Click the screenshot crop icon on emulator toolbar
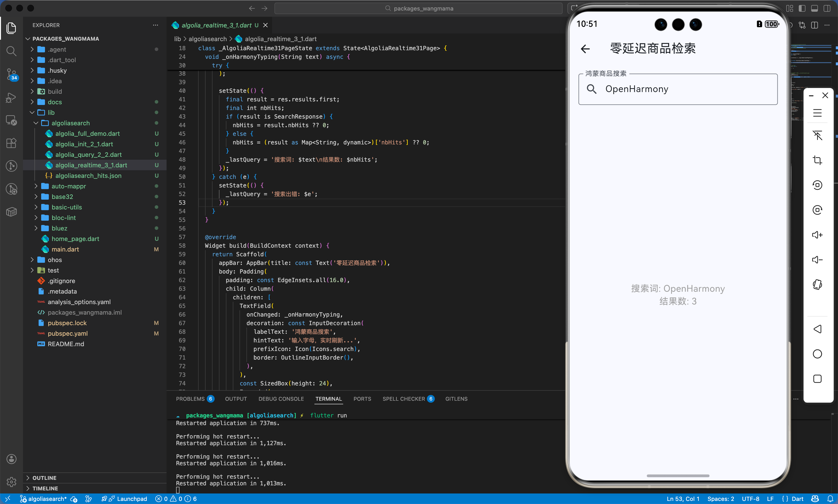Screen dimensions: 838x504 [817, 160]
